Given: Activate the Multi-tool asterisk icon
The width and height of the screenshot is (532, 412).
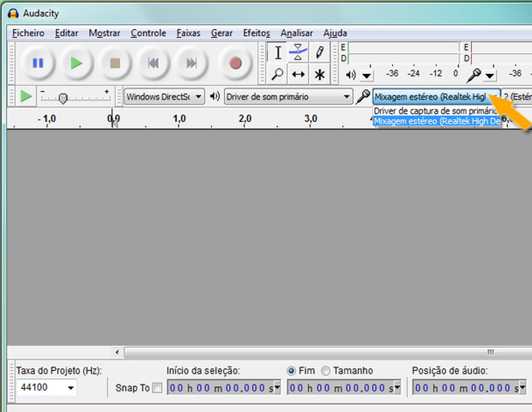Looking at the screenshot, I should coord(320,74).
